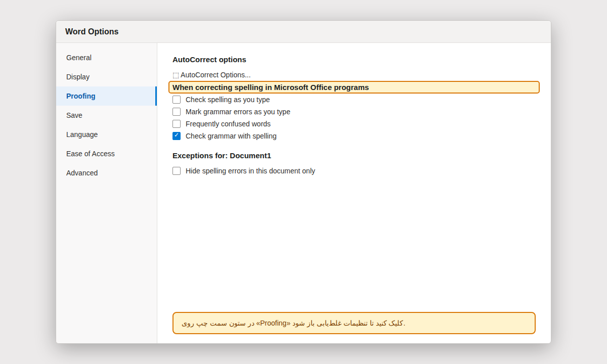Viewport: 607px width, 364px height.
Task: Uncheck Check grammar with spelling
Action: [177, 136]
